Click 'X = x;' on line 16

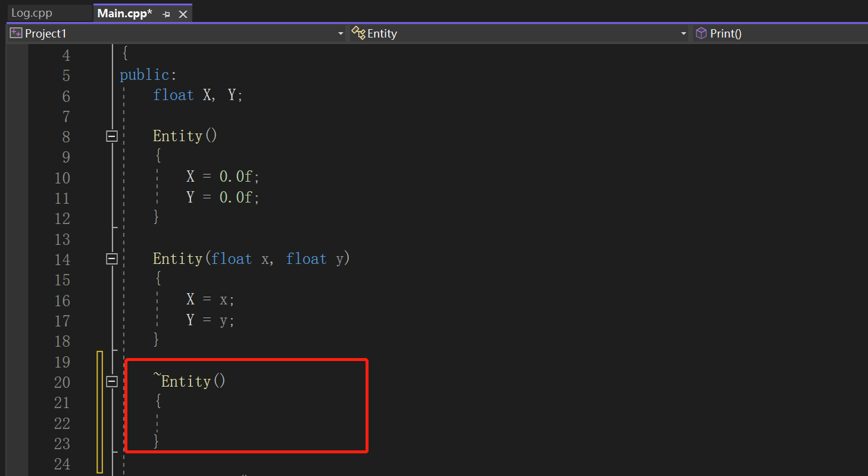[211, 300]
